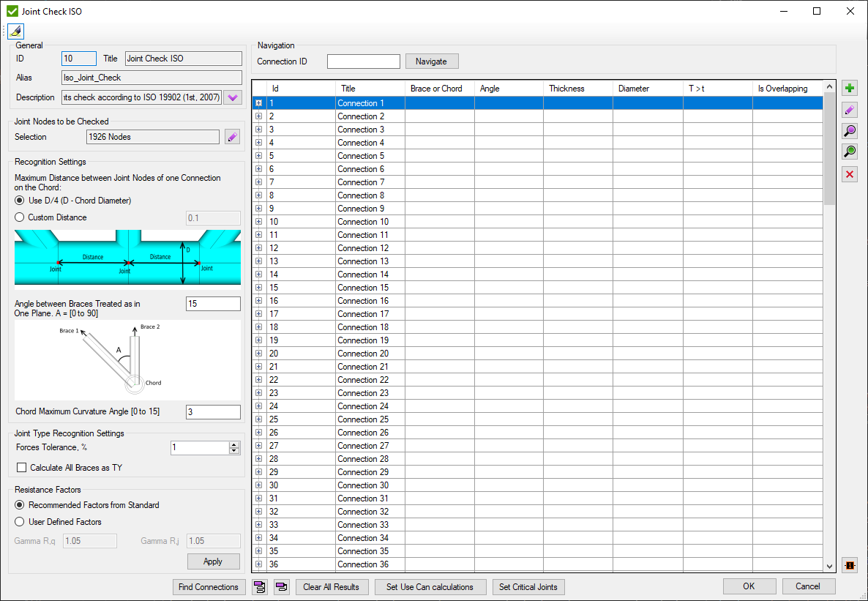Image resolution: width=868 pixels, height=601 pixels.
Task: Click the connection table vertical scrollbar
Action: coord(829,329)
